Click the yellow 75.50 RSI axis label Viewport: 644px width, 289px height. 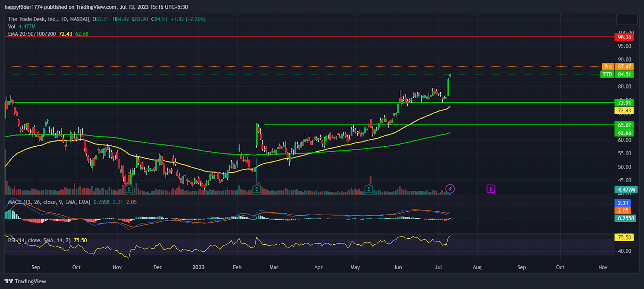pos(624,237)
